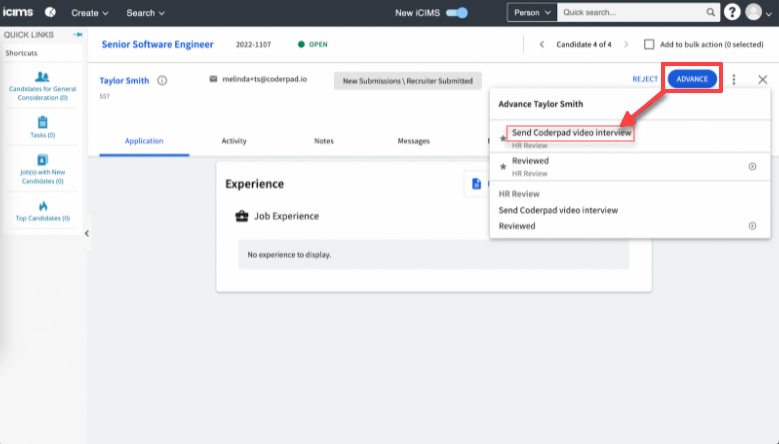Open the help question mark icon
The height and width of the screenshot is (444, 779).
click(732, 13)
